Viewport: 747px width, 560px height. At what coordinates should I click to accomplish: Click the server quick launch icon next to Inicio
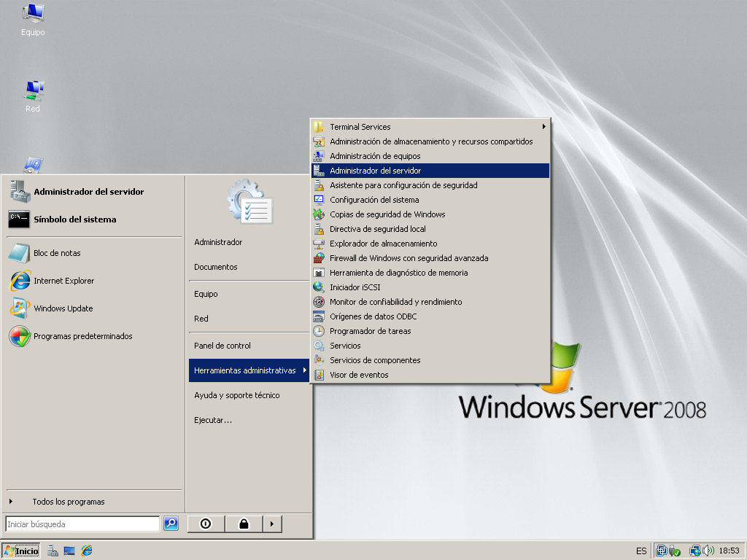(51, 551)
